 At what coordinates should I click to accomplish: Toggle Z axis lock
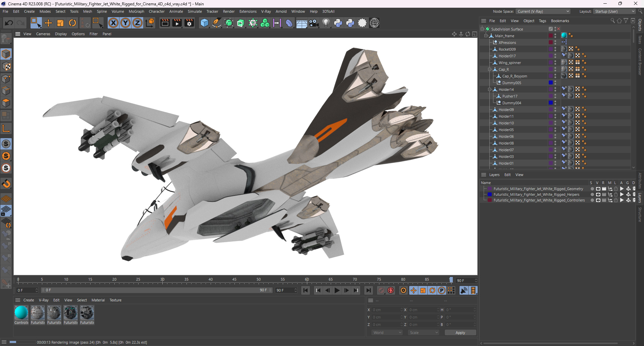[138, 23]
